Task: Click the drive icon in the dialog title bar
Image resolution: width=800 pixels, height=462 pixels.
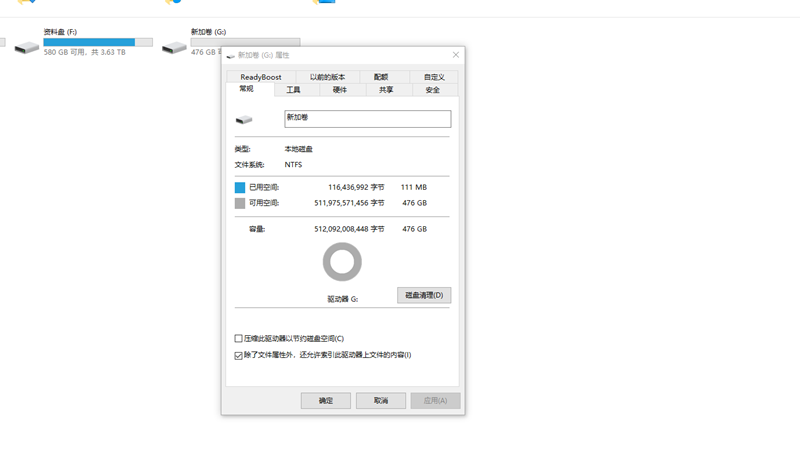Action: [x=231, y=56]
